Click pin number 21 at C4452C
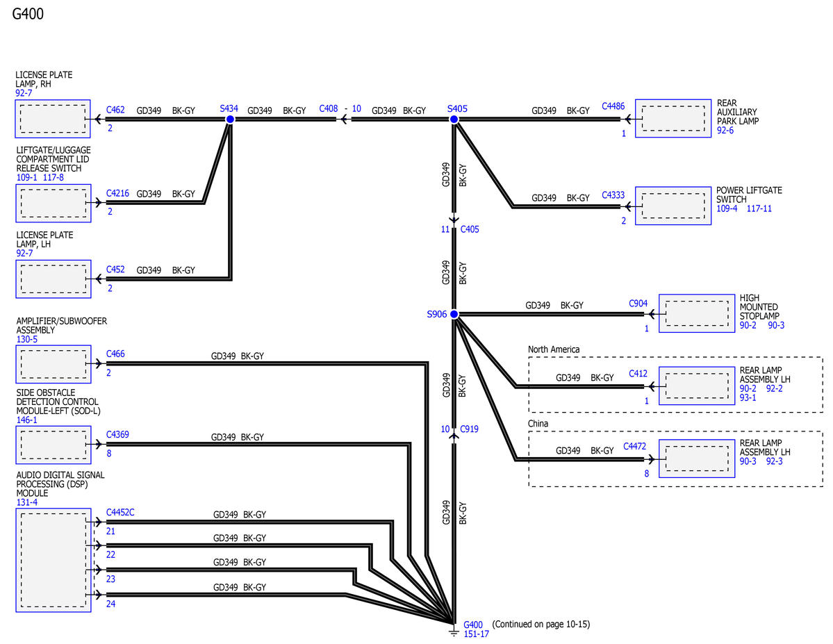833x644 pixels. tap(110, 531)
